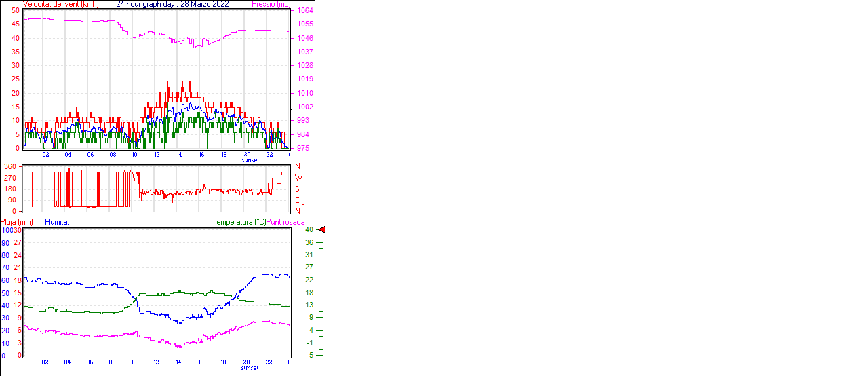Viewport: 868px width, 376px height.
Task: Click the 'Pluja (mm)' legend label
Action: (x=17, y=222)
